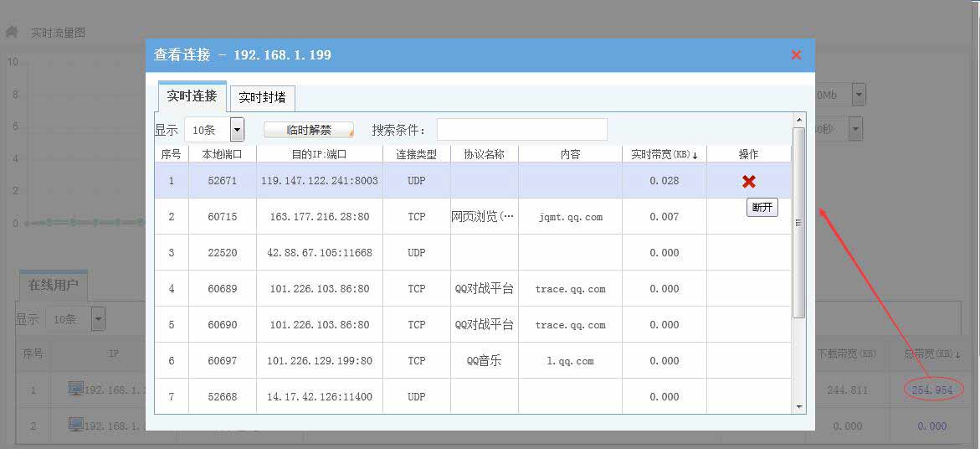
Task: Open the 秒 interval dropdown behind the dialog
Action: [855, 129]
